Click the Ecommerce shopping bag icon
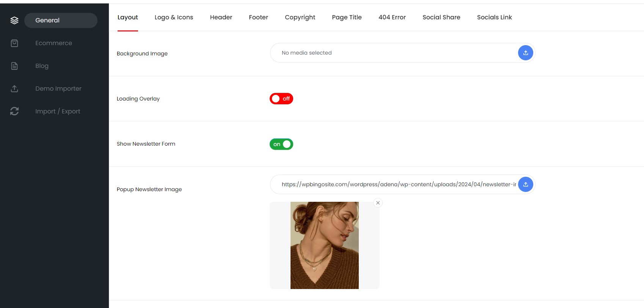This screenshot has height=308, width=644. (14, 43)
